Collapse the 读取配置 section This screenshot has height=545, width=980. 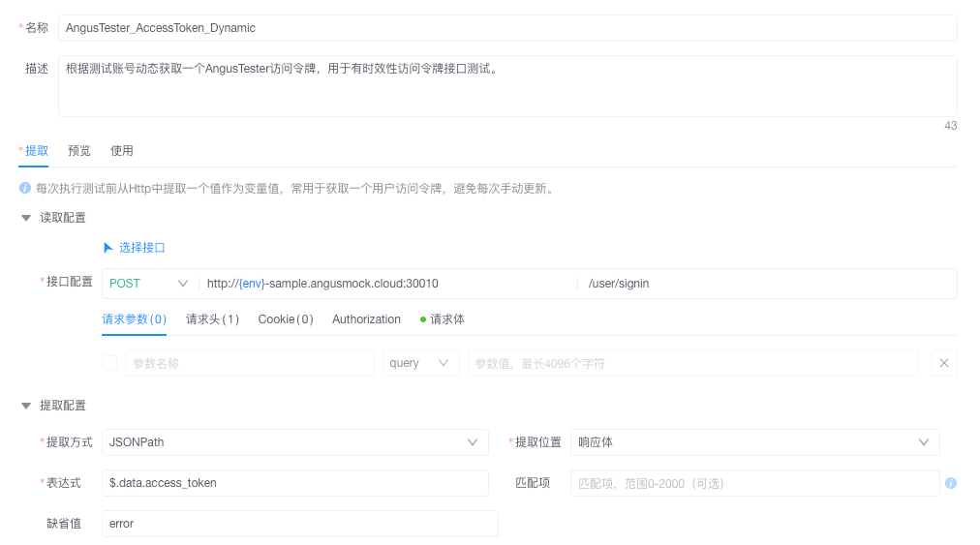coord(26,218)
